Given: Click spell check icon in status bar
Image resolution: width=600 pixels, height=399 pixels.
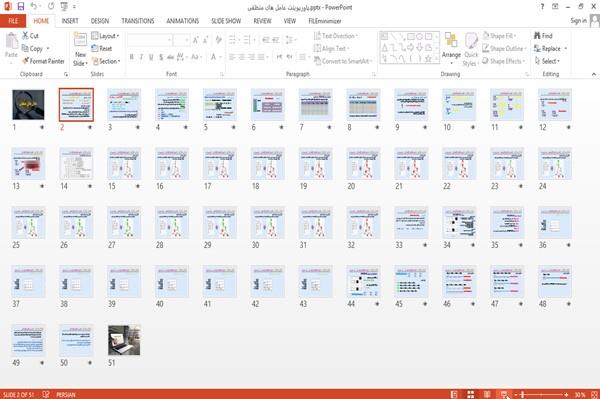Looking at the screenshot, I should pyautogui.click(x=46, y=394).
